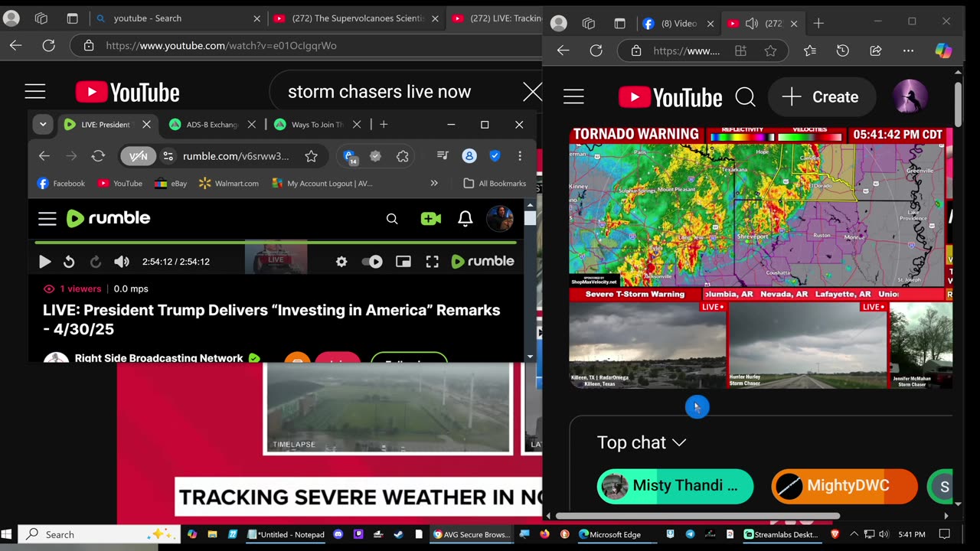Screen dimensions: 980x551
Task: Open new tab in AVG browser
Action: pyautogui.click(x=384, y=124)
